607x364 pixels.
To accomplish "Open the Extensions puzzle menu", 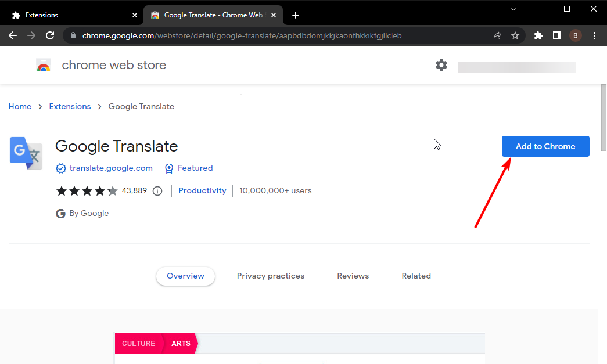I will tap(538, 35).
